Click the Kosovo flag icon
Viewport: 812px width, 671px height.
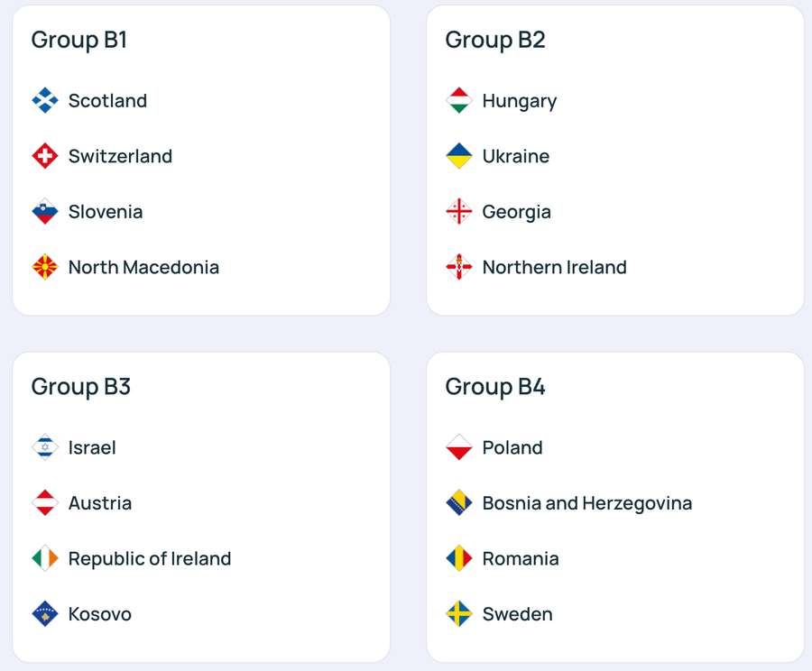point(45,613)
